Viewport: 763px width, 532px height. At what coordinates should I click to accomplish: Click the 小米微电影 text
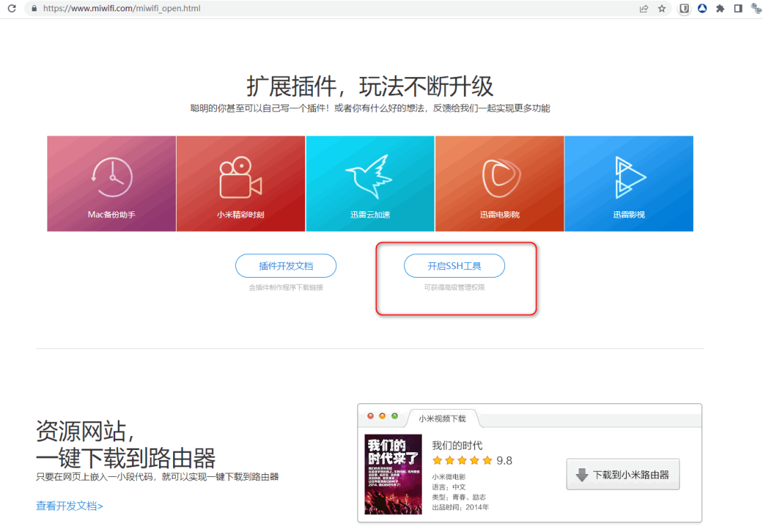449,476
